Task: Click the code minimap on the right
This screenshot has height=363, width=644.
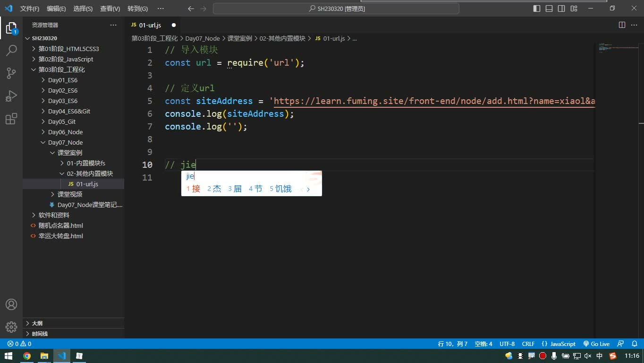Action: pos(619,47)
